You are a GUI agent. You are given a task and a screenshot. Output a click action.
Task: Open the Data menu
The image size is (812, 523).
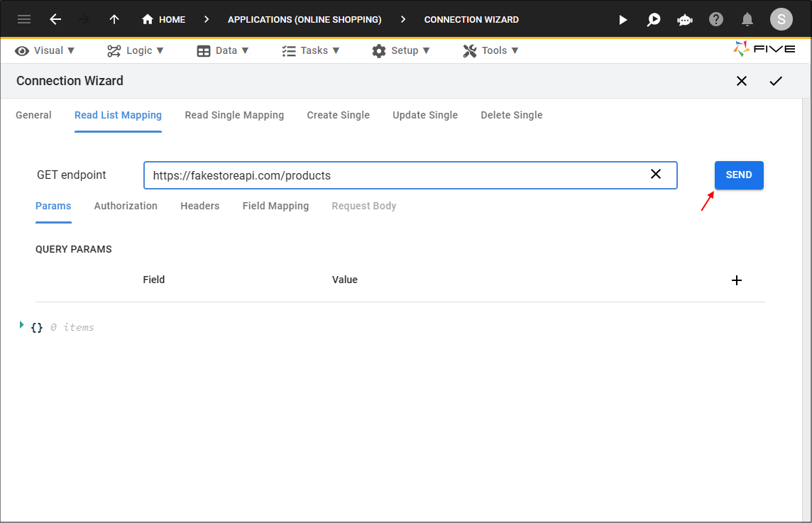(223, 51)
